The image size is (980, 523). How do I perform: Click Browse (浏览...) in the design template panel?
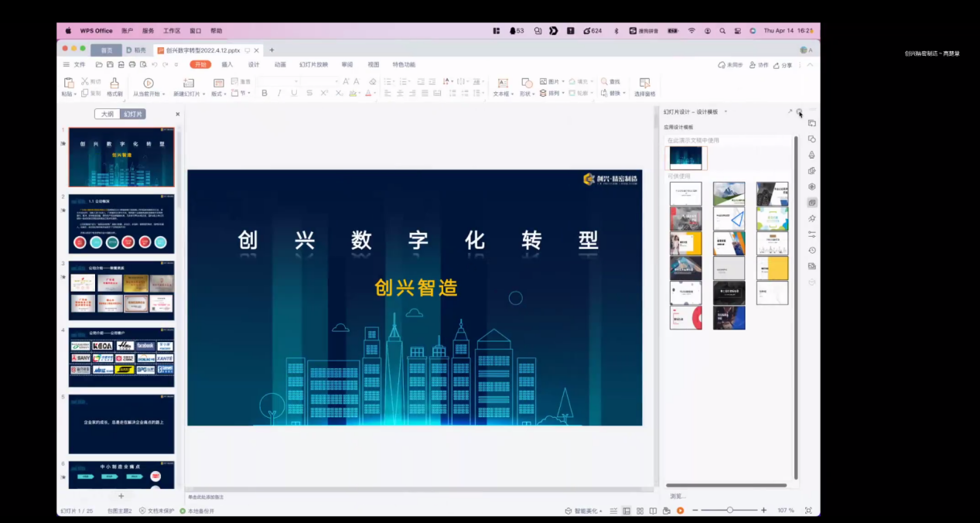click(x=678, y=496)
